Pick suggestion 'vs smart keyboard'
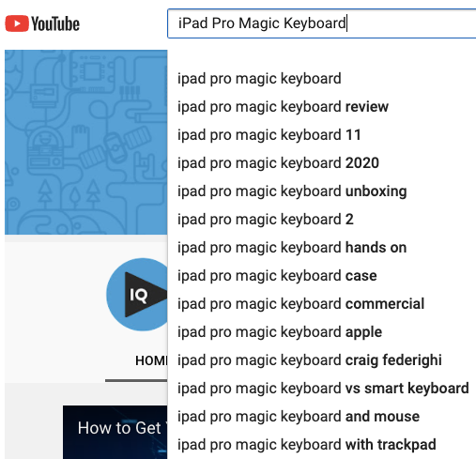Screen dimensions: 476x459 point(322,389)
